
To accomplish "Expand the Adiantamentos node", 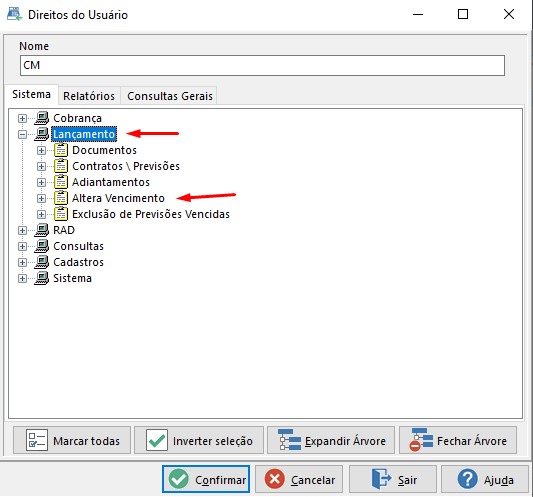I will point(41,182).
